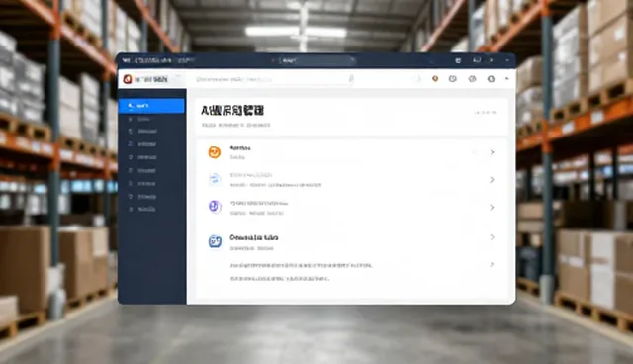This screenshot has height=364, width=633.
Task: Click the first square icon in the title bar controls
Action: [x=458, y=61]
